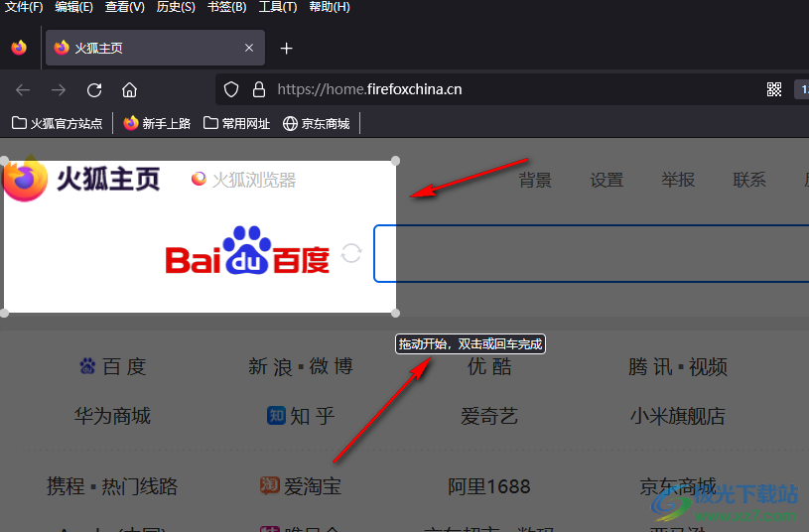Grab the bottom-left selection handle
Viewport: 809px width, 532px height.
coord(4,313)
